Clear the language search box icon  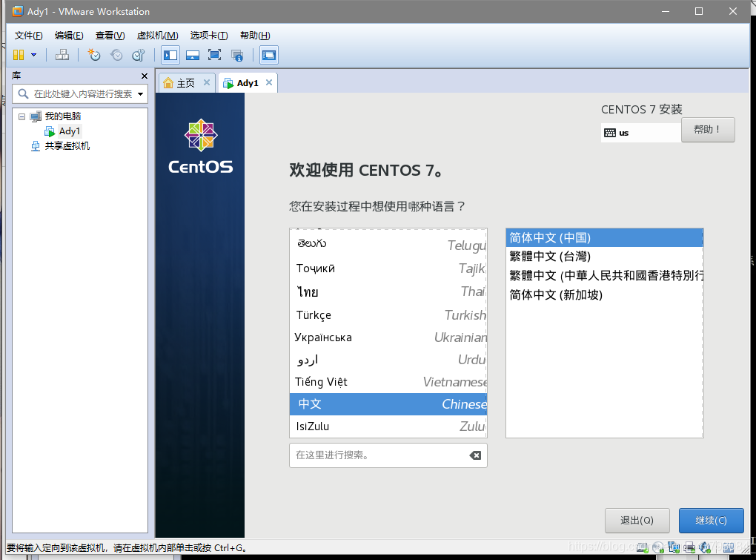click(x=475, y=455)
